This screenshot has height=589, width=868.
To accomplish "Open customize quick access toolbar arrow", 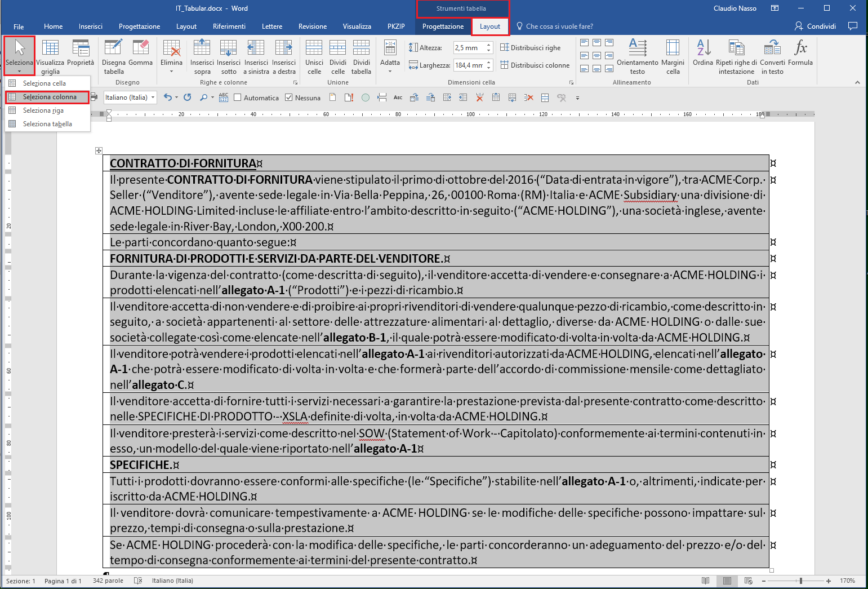I will coord(577,98).
